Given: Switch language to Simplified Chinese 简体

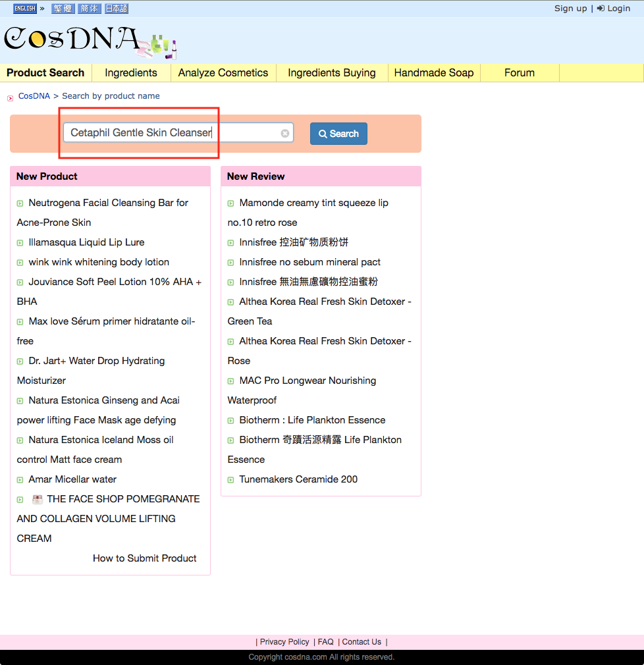Looking at the screenshot, I should [90, 9].
